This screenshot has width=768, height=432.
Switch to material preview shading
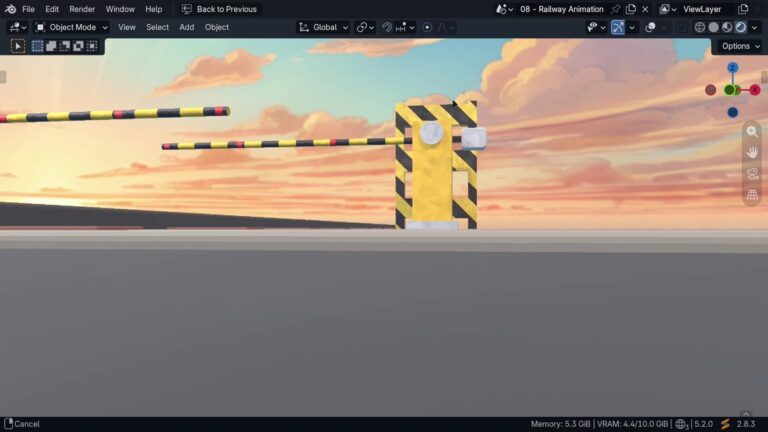[727, 27]
